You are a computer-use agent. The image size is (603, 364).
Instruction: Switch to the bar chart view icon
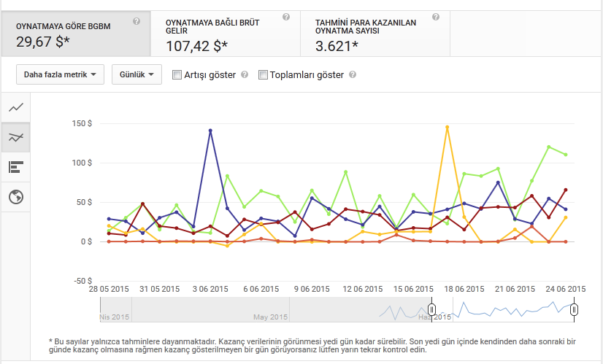16,167
